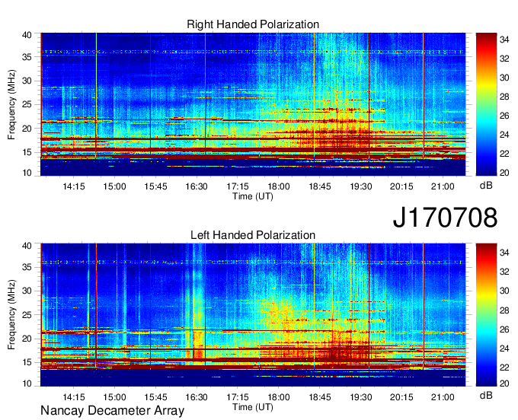Click 40 MHz tick on right-handed frequency axis
The image size is (518, 420).
point(27,35)
